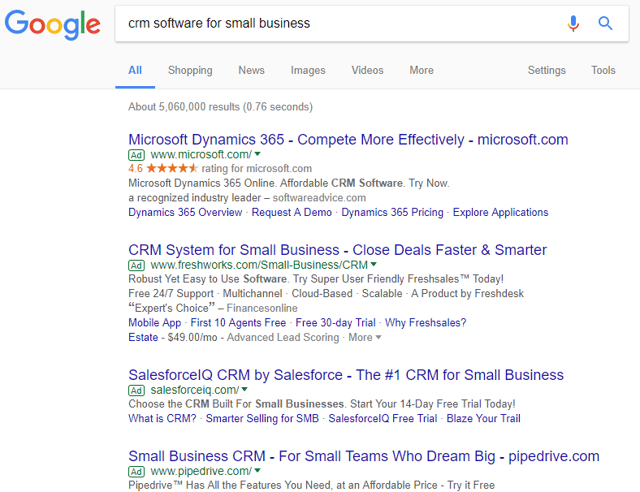
Task: Click the softwareadvice.com attribution text
Action: click(x=319, y=198)
